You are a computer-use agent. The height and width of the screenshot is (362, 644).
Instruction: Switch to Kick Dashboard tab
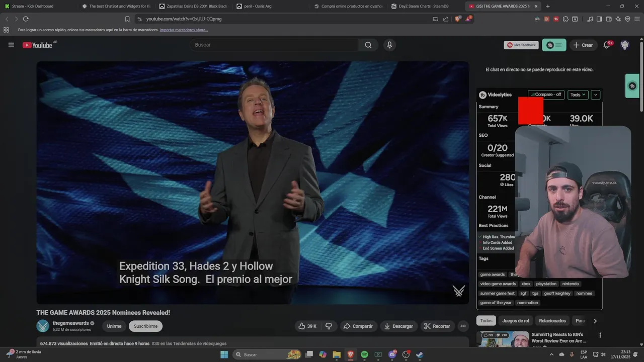[x=38, y=6]
